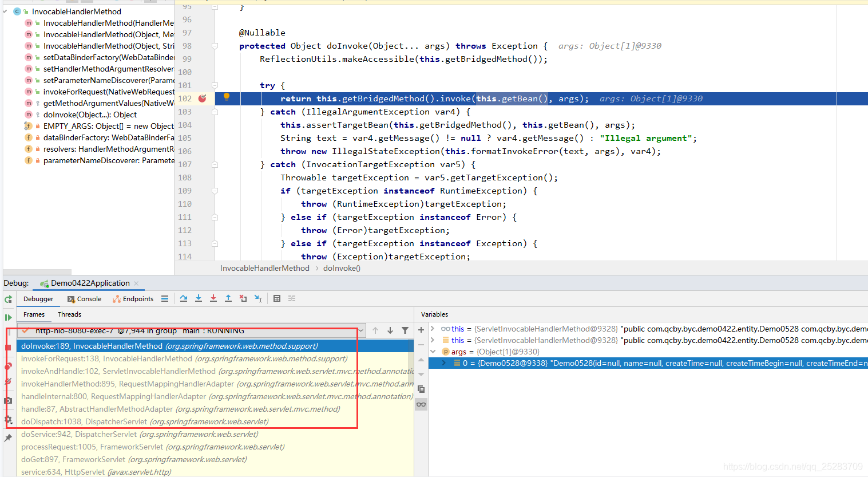Open the Evaluate Expression calculator icon
The height and width of the screenshot is (477, 868).
pos(277,298)
